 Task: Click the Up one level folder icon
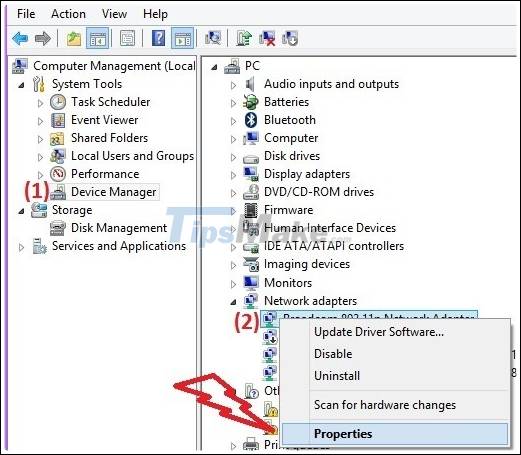[74, 38]
